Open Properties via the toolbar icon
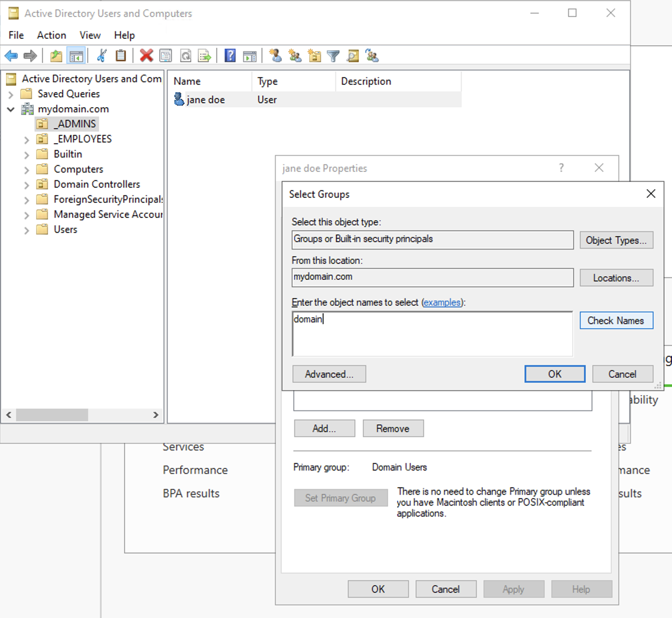The image size is (672, 618). click(x=165, y=56)
